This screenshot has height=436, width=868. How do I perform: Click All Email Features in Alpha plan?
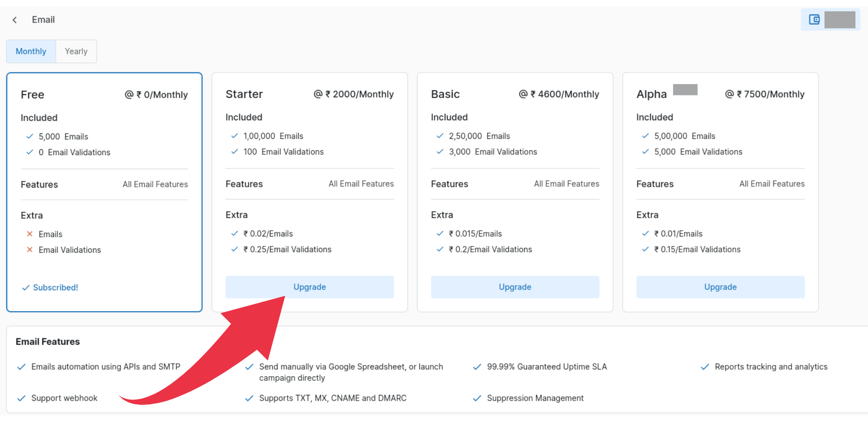[x=772, y=184]
